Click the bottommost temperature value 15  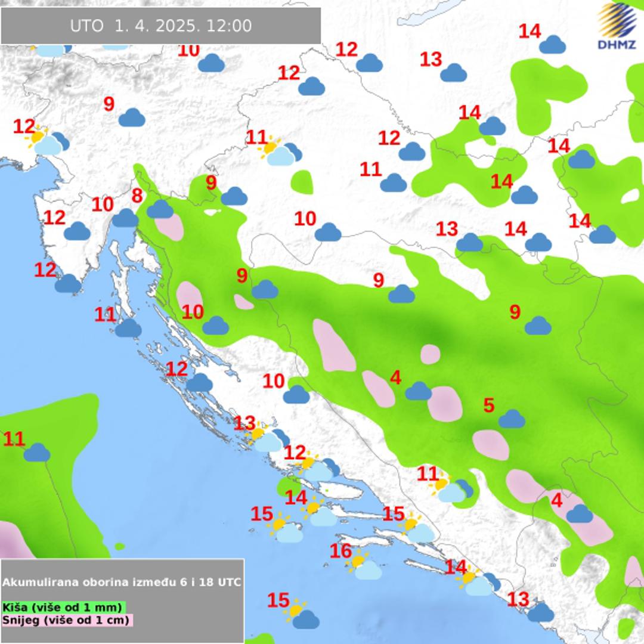coord(278,600)
